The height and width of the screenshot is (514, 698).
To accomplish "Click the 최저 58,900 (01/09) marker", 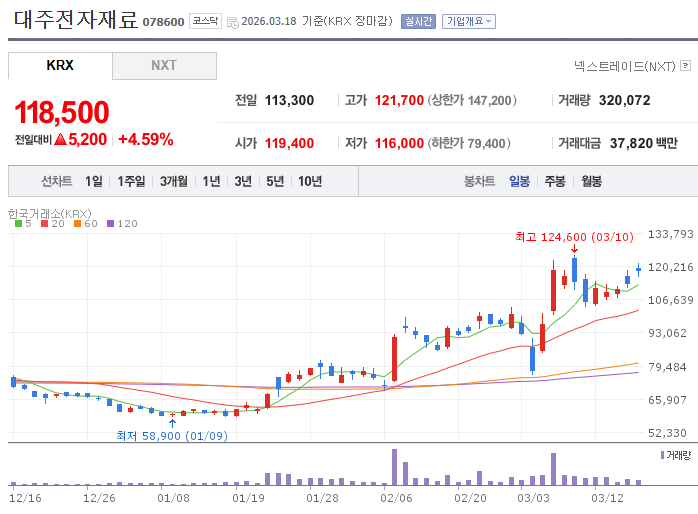I will pyautogui.click(x=172, y=436).
